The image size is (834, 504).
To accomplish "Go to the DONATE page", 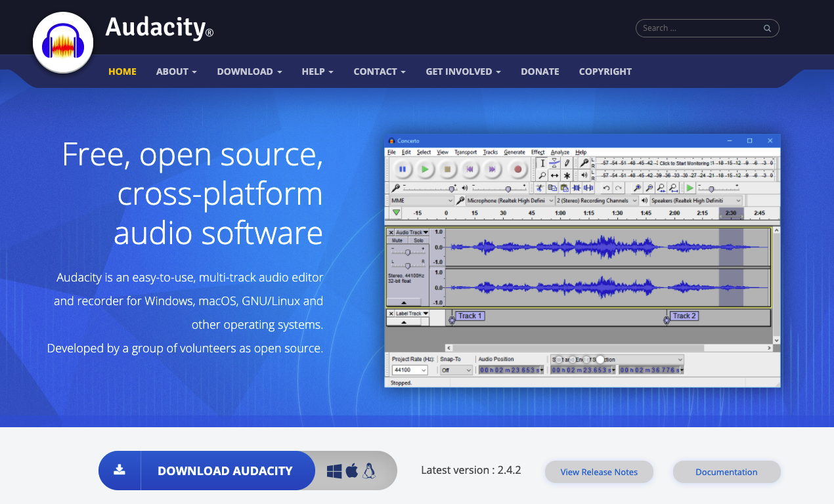I will tap(540, 72).
